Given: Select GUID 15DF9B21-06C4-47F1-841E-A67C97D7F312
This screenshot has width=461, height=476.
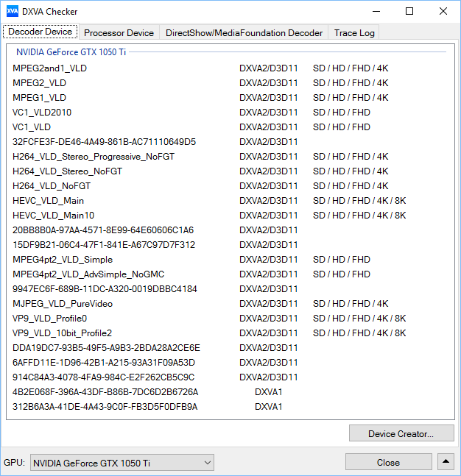Looking at the screenshot, I should click(104, 245).
